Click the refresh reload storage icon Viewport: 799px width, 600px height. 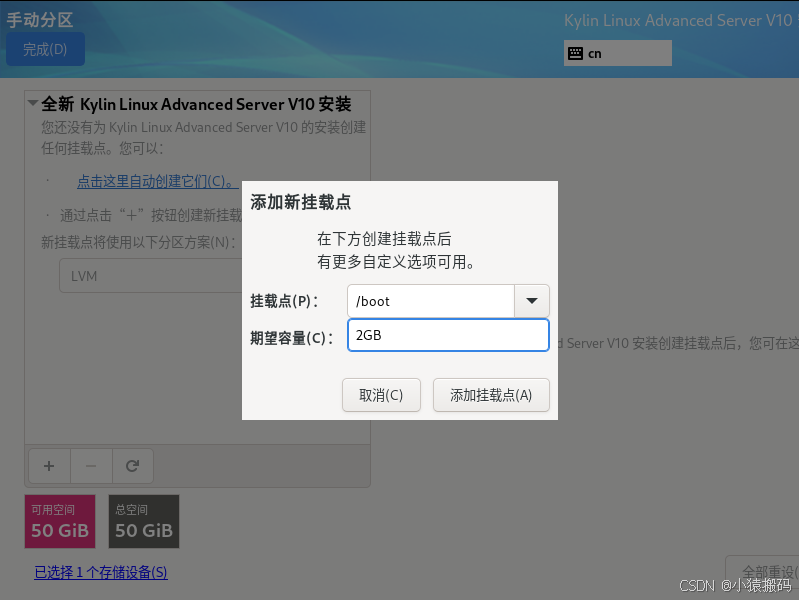(x=132, y=466)
